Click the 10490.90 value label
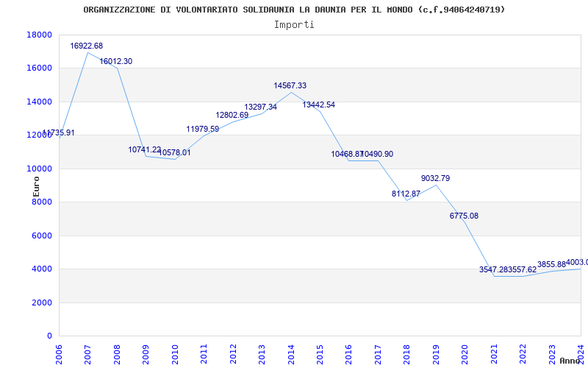This screenshot has width=588, height=368. click(377, 155)
